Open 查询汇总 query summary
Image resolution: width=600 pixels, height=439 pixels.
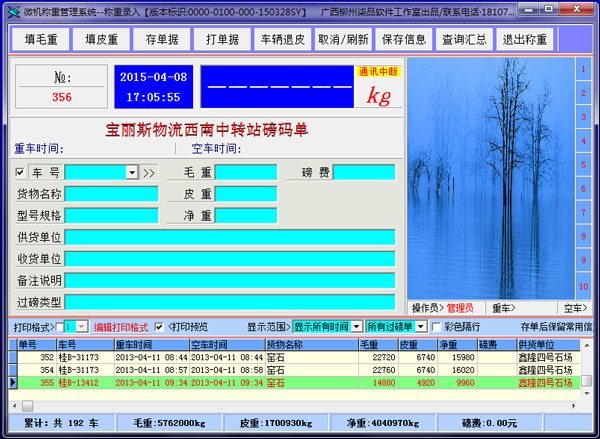pyautogui.click(x=463, y=40)
